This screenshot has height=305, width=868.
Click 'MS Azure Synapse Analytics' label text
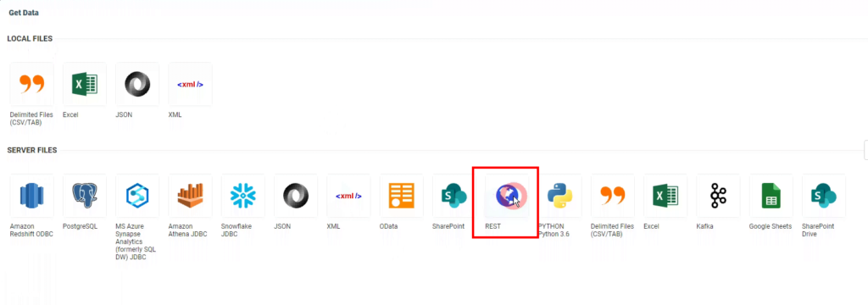pos(136,242)
